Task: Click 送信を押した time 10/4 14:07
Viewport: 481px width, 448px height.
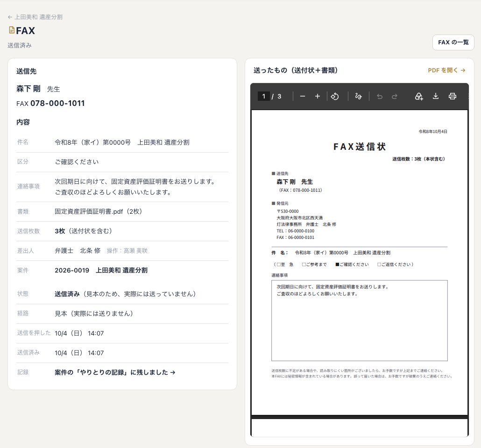Action: pos(79,333)
